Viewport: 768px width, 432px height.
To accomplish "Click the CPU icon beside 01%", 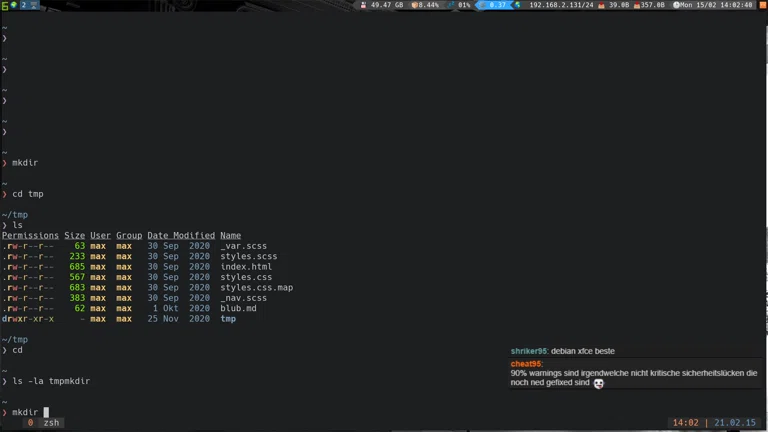I will pyautogui.click(x=451, y=5).
